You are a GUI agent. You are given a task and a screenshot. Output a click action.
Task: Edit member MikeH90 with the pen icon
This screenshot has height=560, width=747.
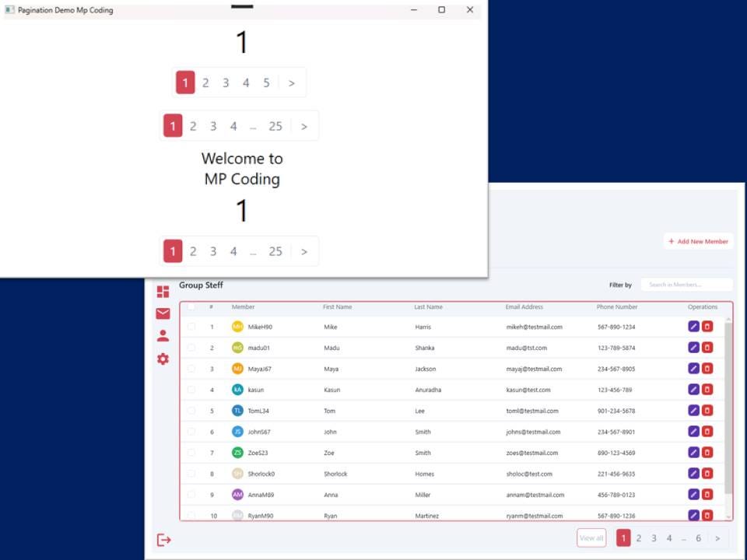693,327
